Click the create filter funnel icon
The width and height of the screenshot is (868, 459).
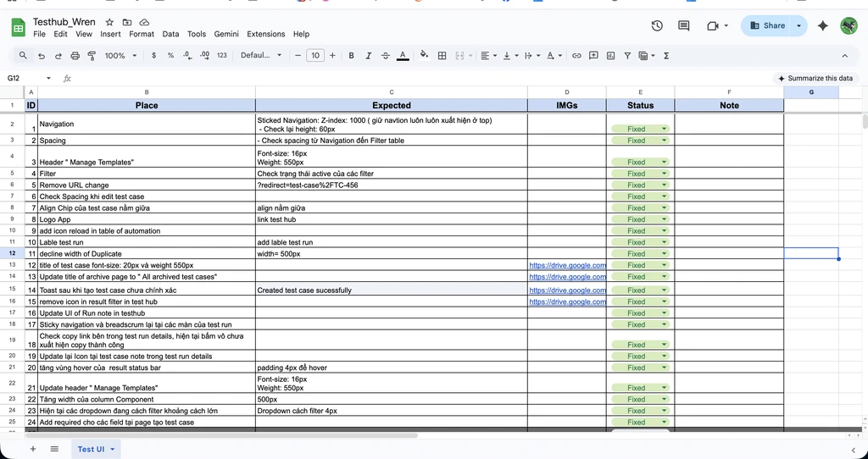pos(627,56)
